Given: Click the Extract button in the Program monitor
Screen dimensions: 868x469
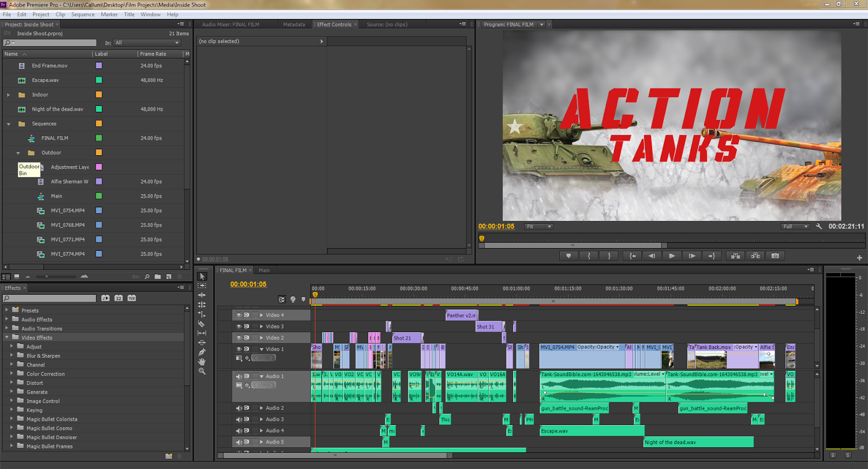Looking at the screenshot, I should pyautogui.click(x=755, y=256).
